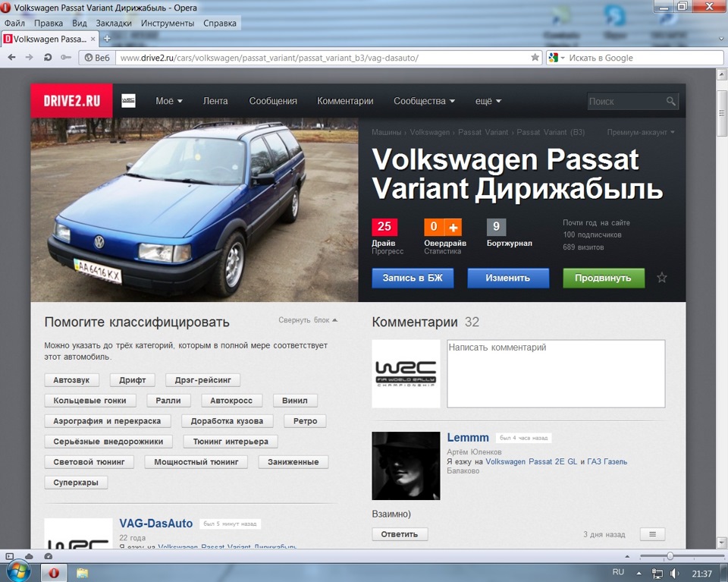728x582 pixels.
Task: Toggle the Ралли category tag
Action: [x=168, y=401]
